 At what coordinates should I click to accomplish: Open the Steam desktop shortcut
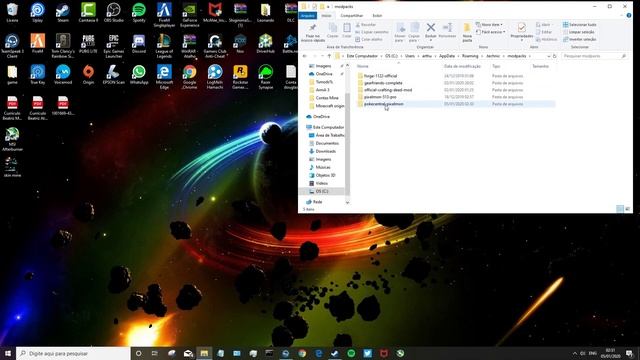coord(63,13)
